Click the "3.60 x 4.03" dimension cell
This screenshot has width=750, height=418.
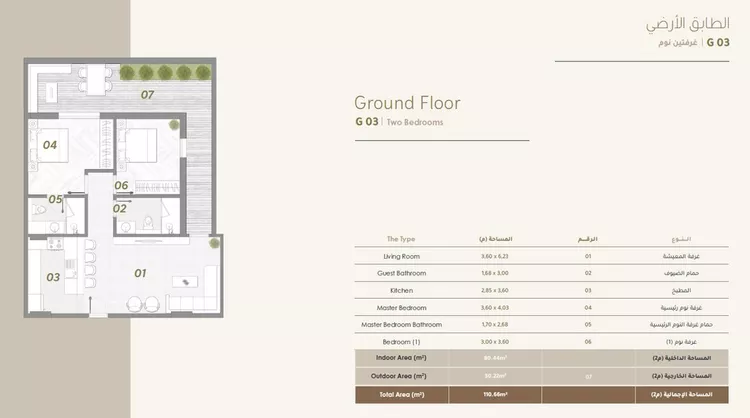(x=495, y=308)
